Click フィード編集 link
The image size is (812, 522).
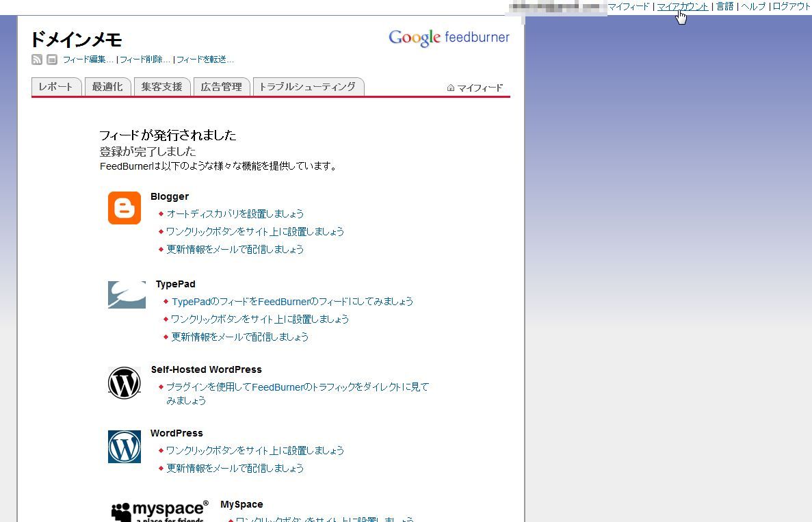click(x=88, y=60)
